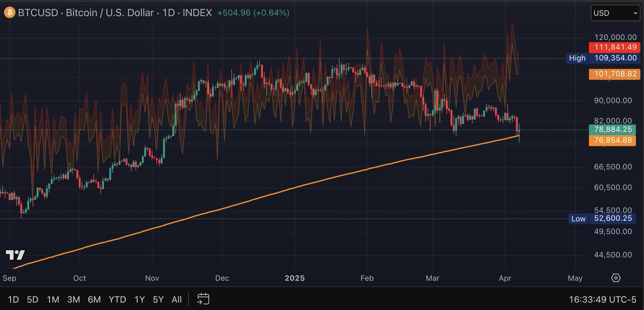Open the USD currency dropdown
Viewport: 644px width, 310px height.
point(614,13)
